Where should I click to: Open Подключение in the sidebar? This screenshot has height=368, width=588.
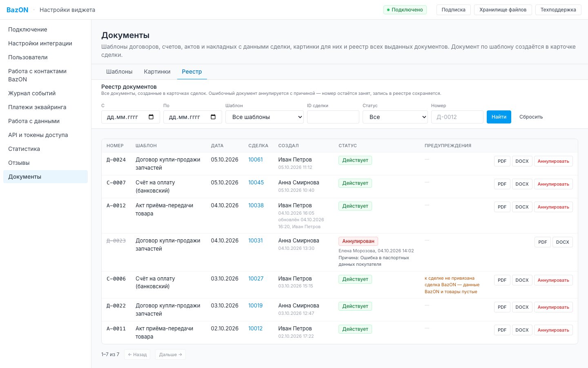[x=45, y=29]
